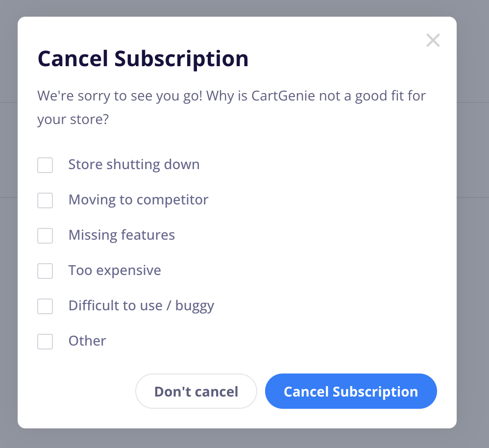Viewport: 489px width, 448px height.
Task: Enable the Moving to competitor checkbox
Action: click(45, 200)
